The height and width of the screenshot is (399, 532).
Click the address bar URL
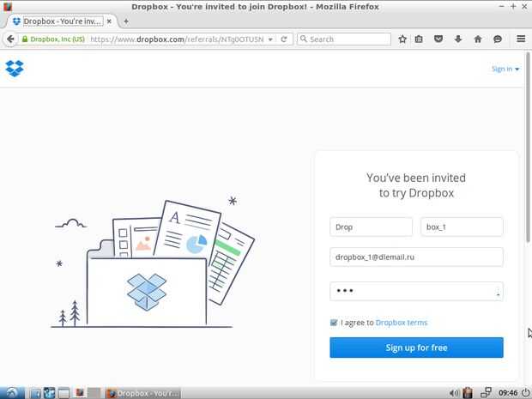click(177, 39)
